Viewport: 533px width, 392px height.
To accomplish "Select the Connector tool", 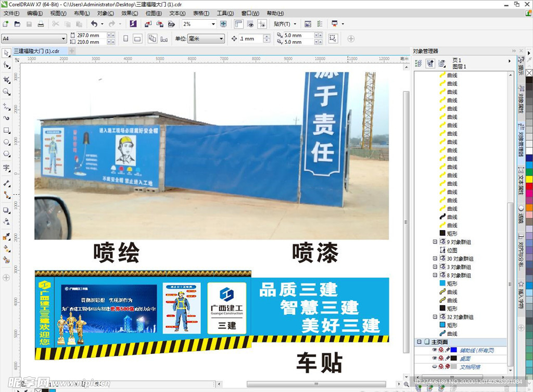I will pyautogui.click(x=6, y=195).
